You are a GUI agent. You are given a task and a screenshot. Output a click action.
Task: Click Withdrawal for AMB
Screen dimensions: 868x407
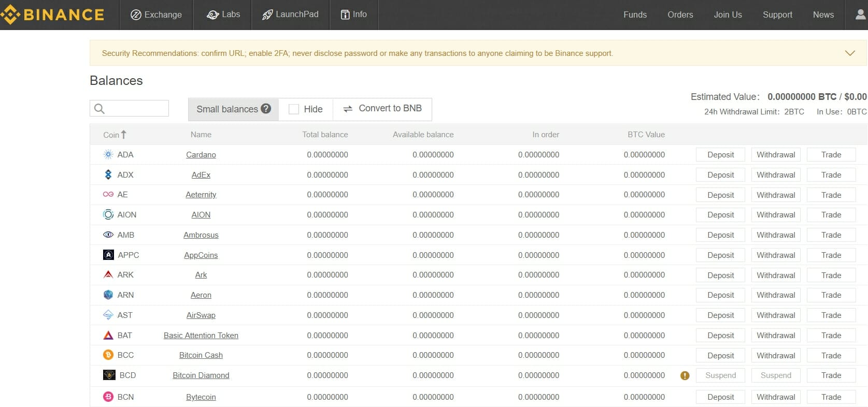[x=776, y=235]
